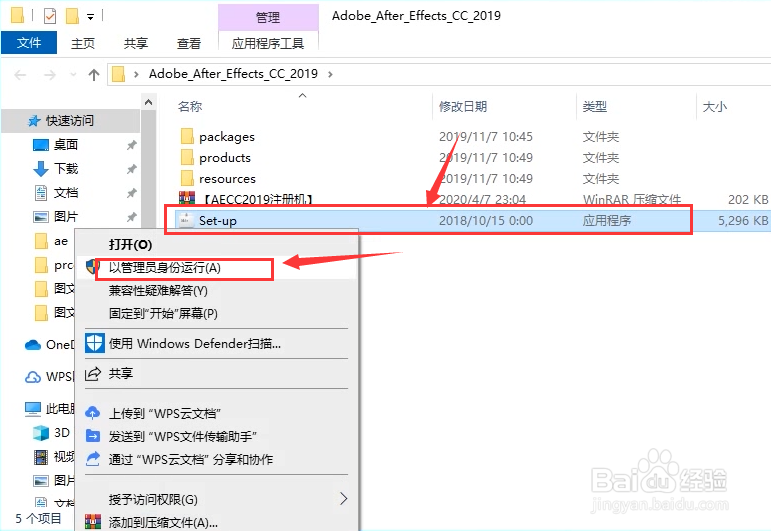Image resolution: width=771 pixels, height=531 pixels.
Task: Collapse the file list sort chevron above 名称
Action: click(302, 95)
